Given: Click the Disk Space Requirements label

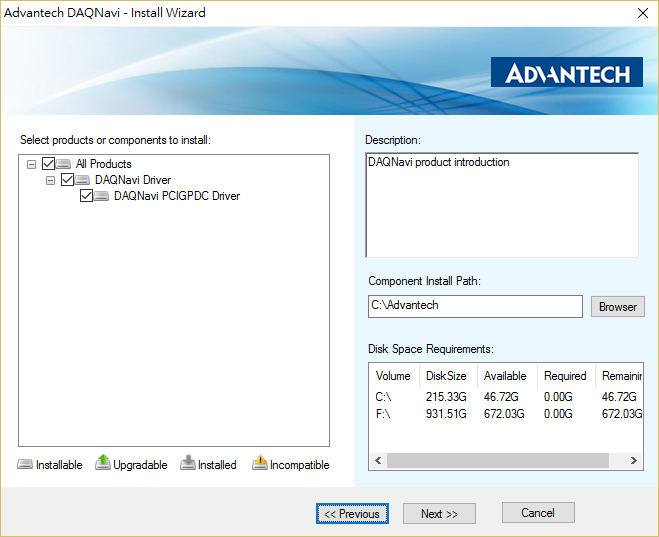Looking at the screenshot, I should [x=431, y=349].
